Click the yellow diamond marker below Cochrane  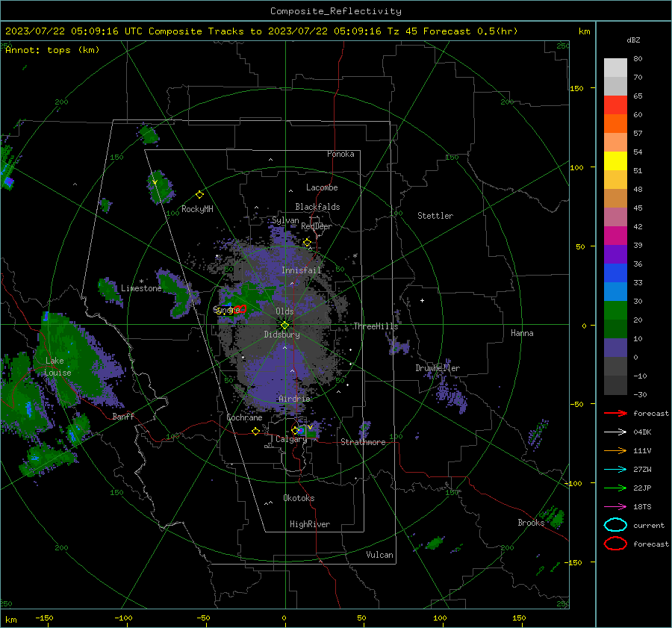255,431
